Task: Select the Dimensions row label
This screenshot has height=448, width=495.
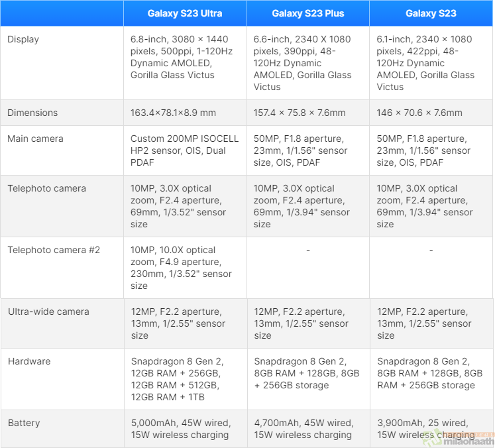Action: click(32, 113)
